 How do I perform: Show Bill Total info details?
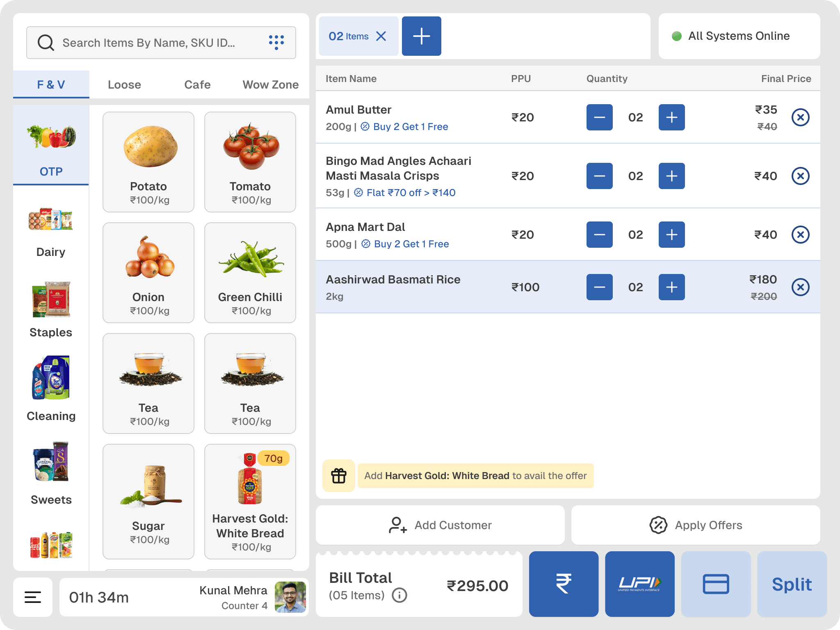(x=399, y=595)
